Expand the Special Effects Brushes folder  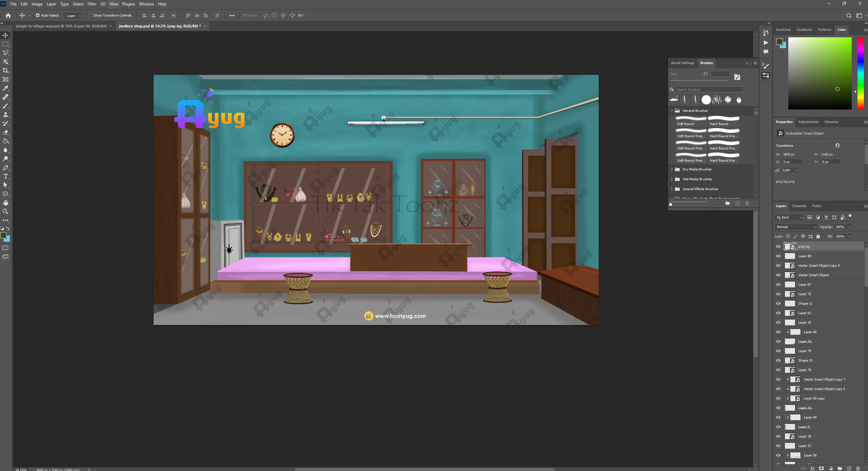pyautogui.click(x=672, y=189)
